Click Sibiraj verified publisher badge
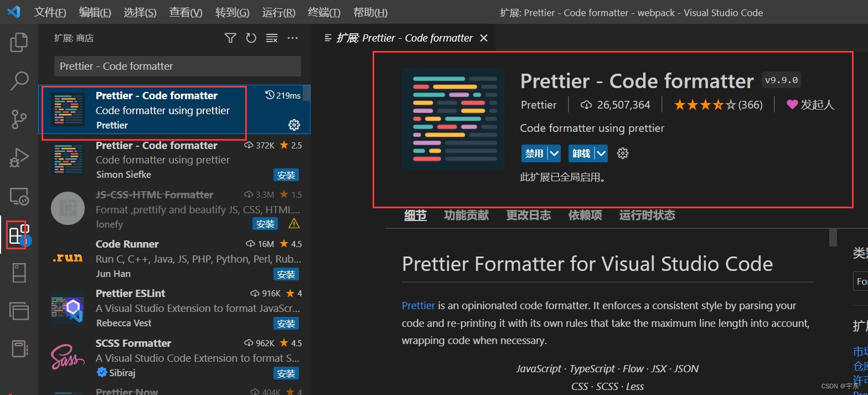Image resolution: width=868 pixels, height=395 pixels. (102, 372)
